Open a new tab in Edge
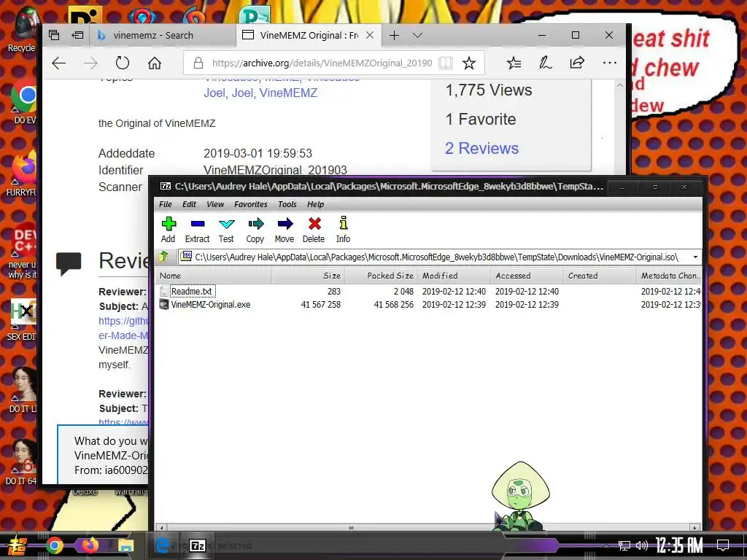Screen dimensions: 747x560 click(394, 35)
